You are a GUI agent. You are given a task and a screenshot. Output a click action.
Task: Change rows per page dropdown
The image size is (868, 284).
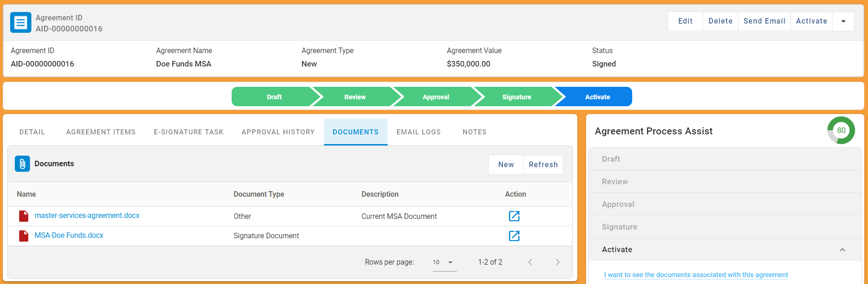click(x=444, y=262)
